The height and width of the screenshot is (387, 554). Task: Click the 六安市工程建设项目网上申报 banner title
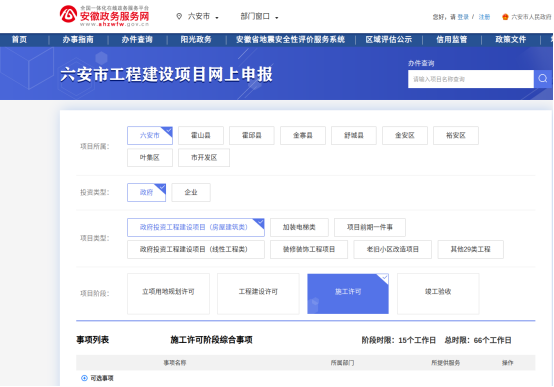point(166,75)
